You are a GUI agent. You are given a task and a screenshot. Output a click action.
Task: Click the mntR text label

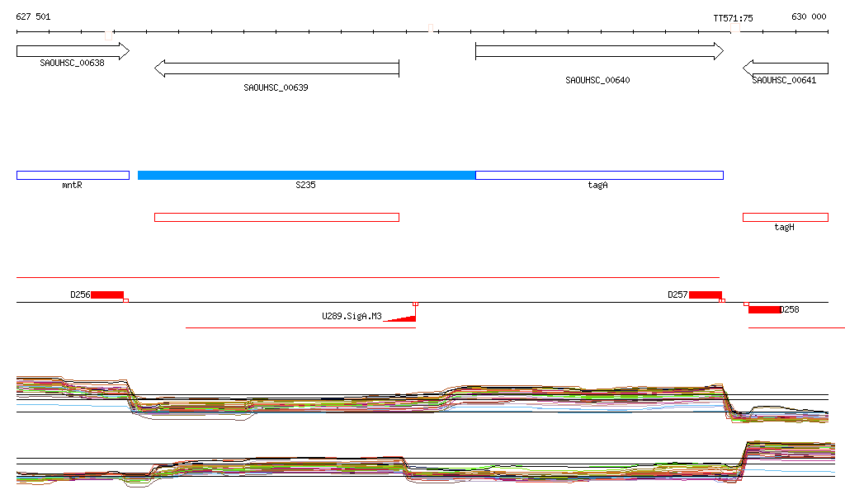click(73, 186)
